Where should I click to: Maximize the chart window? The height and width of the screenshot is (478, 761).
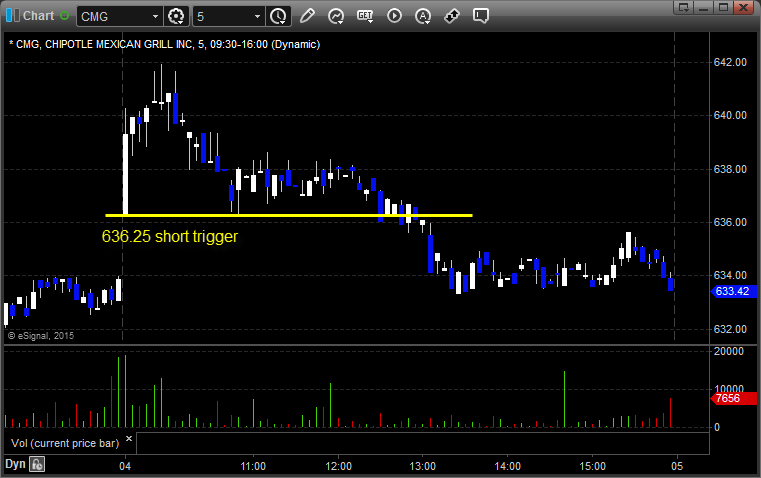click(723, 7)
